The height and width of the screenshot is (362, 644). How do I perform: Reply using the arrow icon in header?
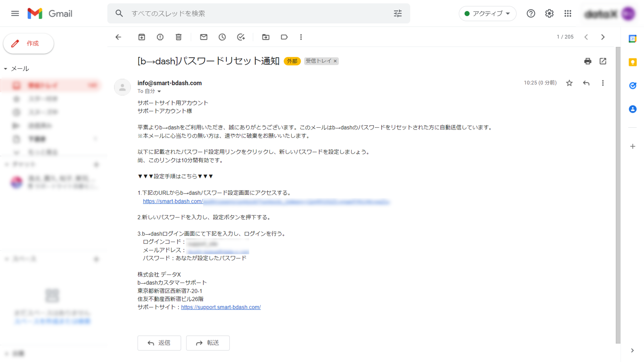coord(586,83)
